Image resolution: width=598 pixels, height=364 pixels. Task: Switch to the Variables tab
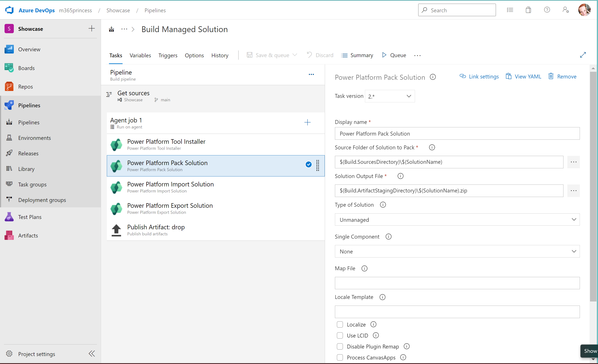(140, 55)
